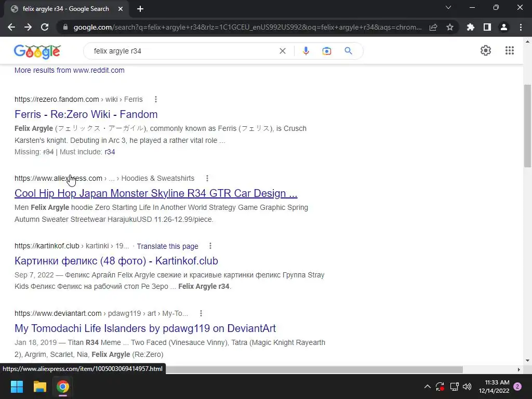The height and width of the screenshot is (399, 532).
Task: Click Translate this page link
Action: coord(168,246)
